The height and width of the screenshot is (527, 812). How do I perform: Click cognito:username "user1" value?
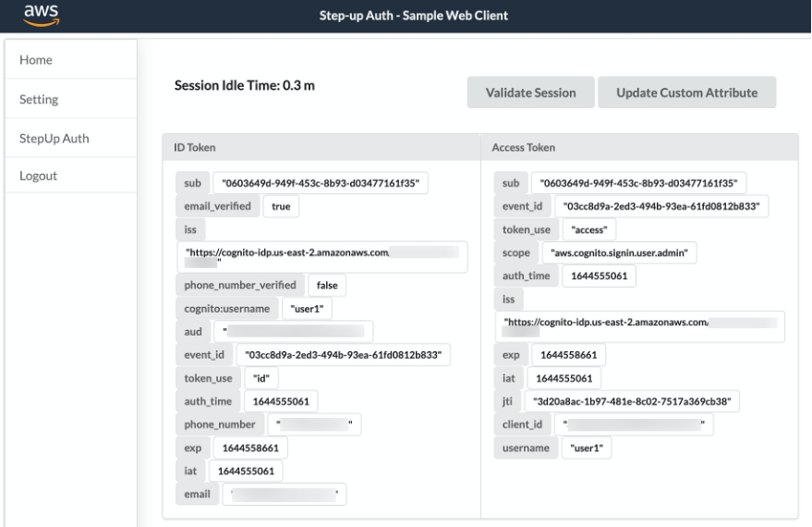click(307, 309)
